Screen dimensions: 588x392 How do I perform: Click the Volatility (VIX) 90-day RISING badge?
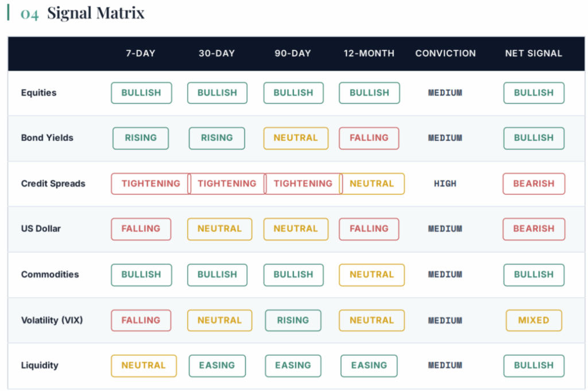[x=293, y=320]
